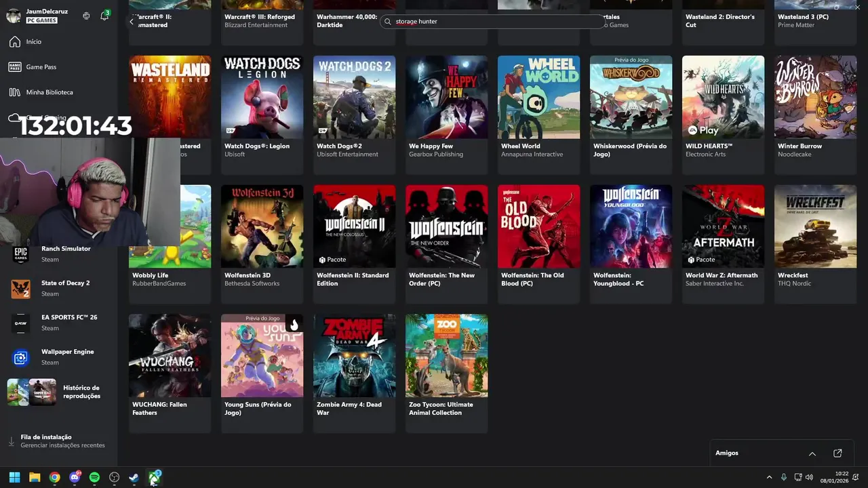Open the Windows Start menu
The height and width of the screenshot is (488, 868).
pyautogui.click(x=14, y=477)
